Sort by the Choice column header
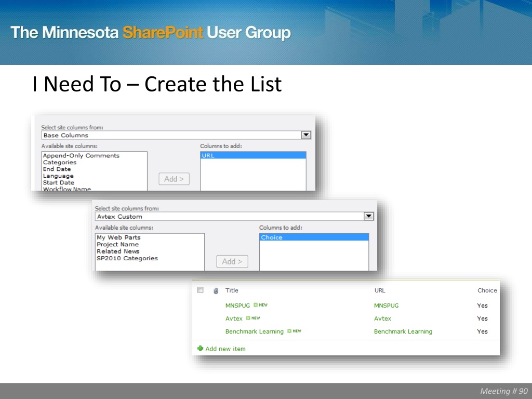Viewport: 532px width, 399px height. pyautogui.click(x=487, y=290)
